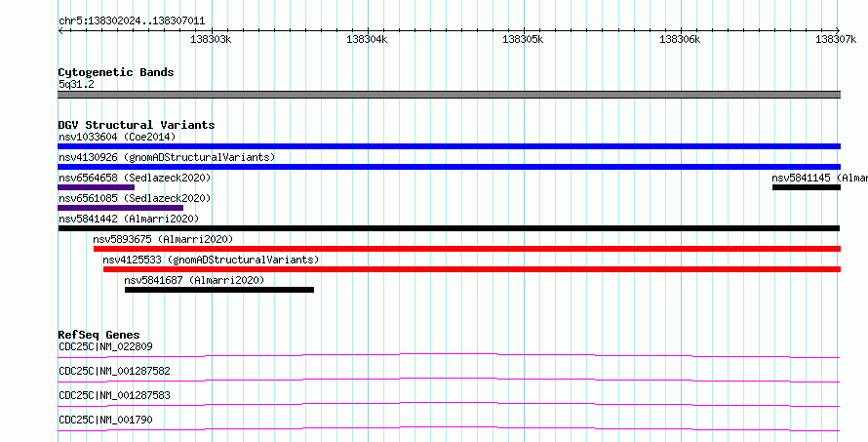Open the DGV Structural Variants track heading

[137, 125]
